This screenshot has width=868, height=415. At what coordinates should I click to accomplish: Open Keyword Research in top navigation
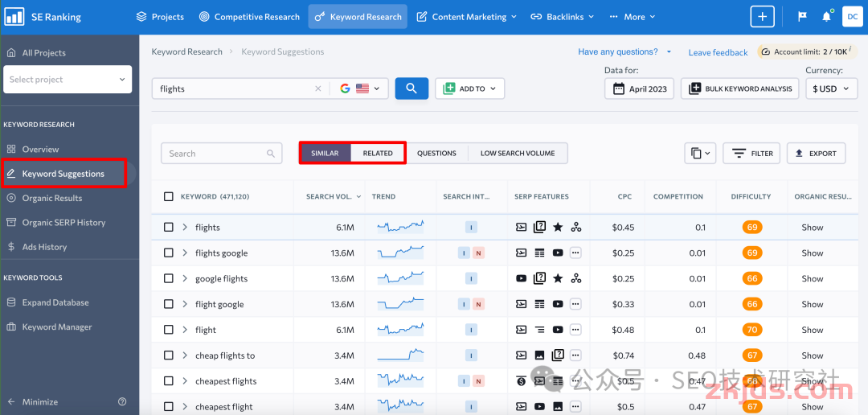click(358, 17)
